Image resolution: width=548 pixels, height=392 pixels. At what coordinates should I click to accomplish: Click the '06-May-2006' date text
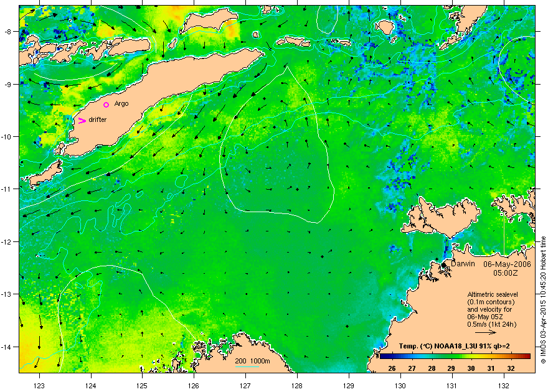pos(507,264)
